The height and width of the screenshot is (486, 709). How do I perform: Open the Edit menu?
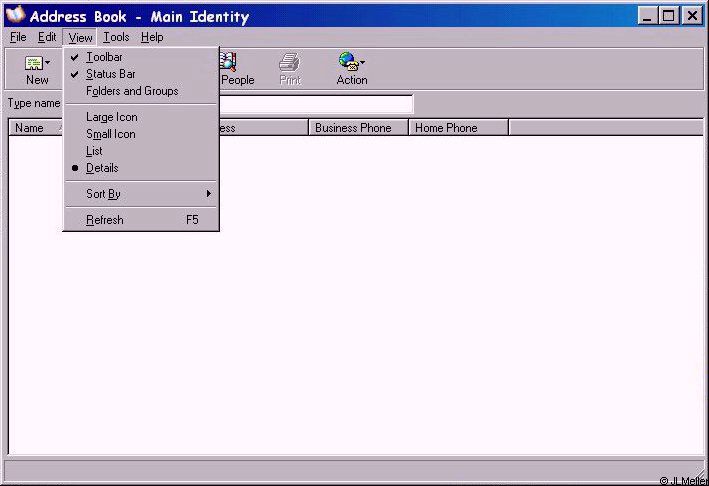pos(47,38)
